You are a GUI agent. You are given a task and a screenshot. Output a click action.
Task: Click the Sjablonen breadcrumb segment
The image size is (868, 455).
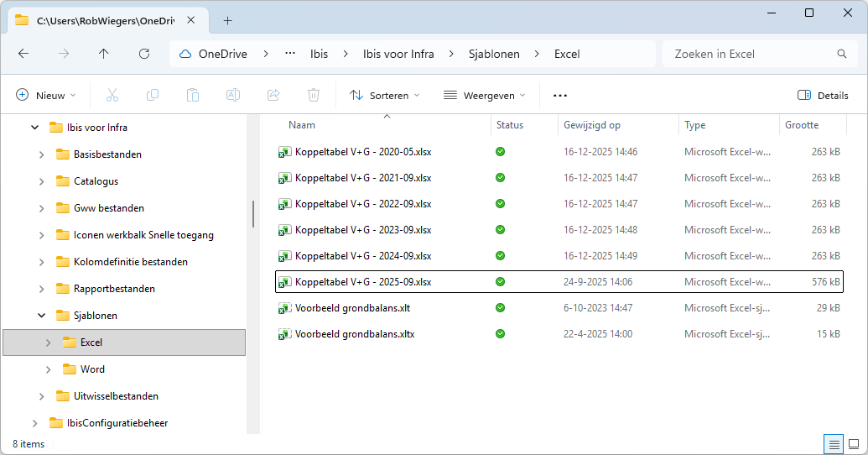click(x=494, y=54)
